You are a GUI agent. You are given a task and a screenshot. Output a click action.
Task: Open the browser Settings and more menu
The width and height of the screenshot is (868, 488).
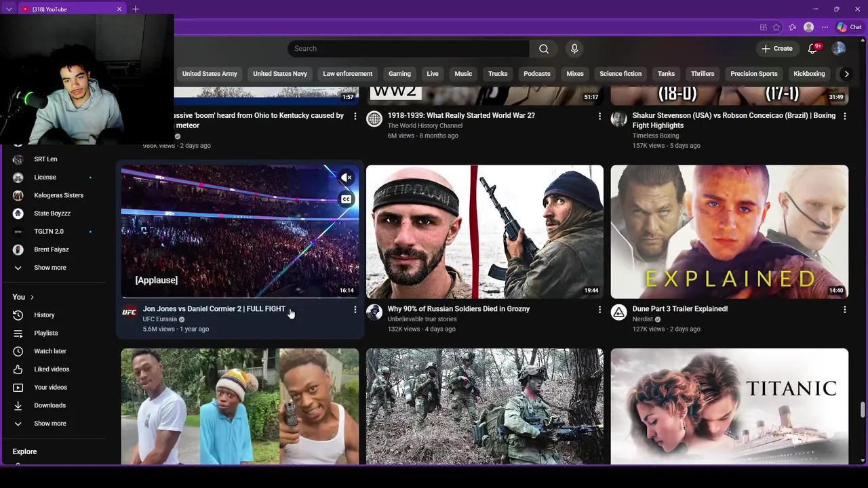pyautogui.click(x=825, y=27)
